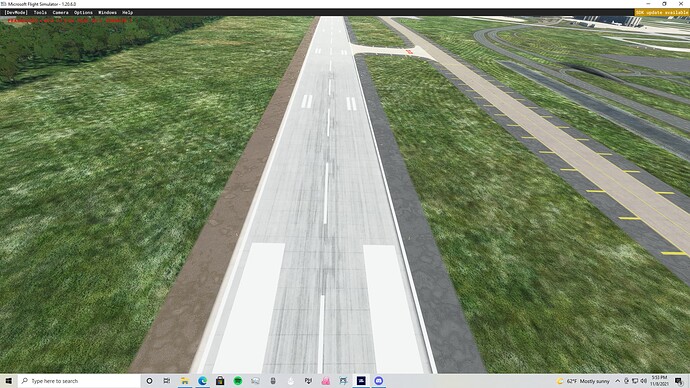690x388 pixels.
Task: Open the volume control tray icon
Action: pyautogui.click(x=643, y=381)
